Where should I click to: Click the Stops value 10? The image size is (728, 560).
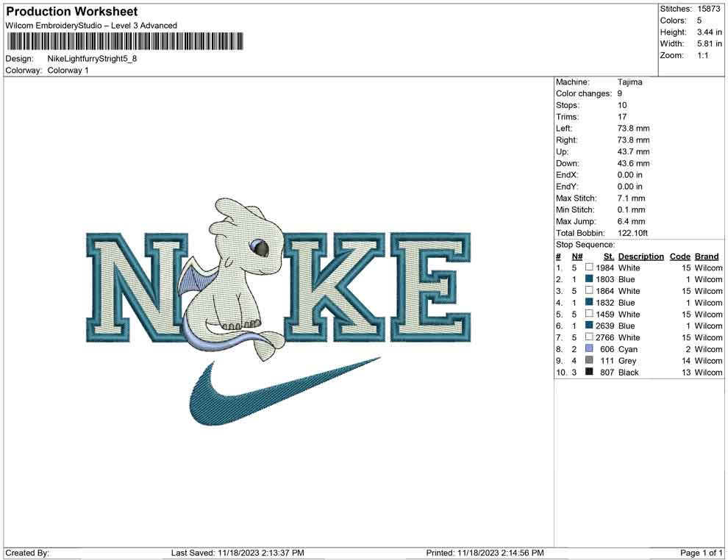[x=622, y=105]
